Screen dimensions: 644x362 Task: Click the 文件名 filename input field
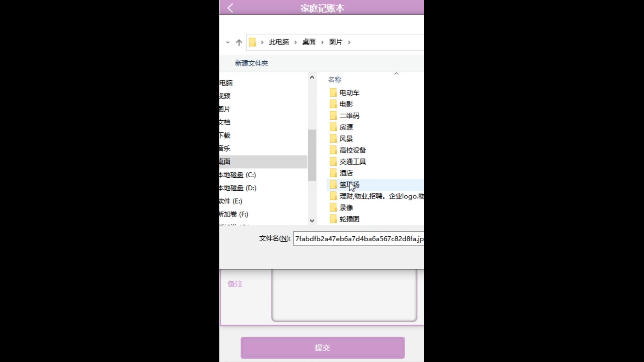pos(358,239)
